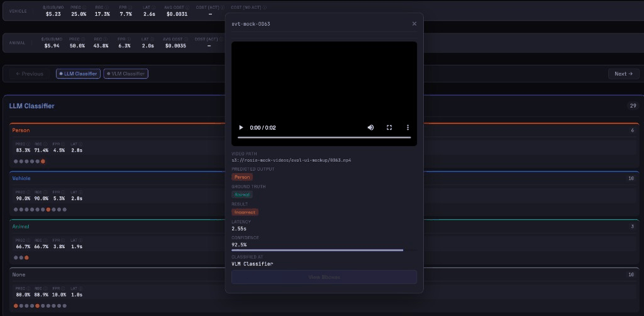Click PREC info icon in VEHICLE $5.23 summary bar
The image size is (644, 316).
84,8
